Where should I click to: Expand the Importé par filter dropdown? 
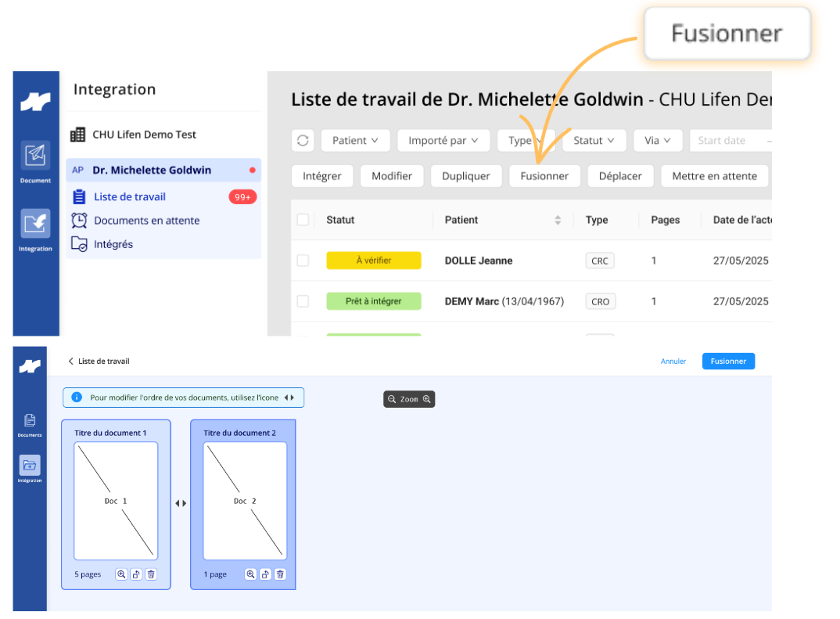click(443, 140)
